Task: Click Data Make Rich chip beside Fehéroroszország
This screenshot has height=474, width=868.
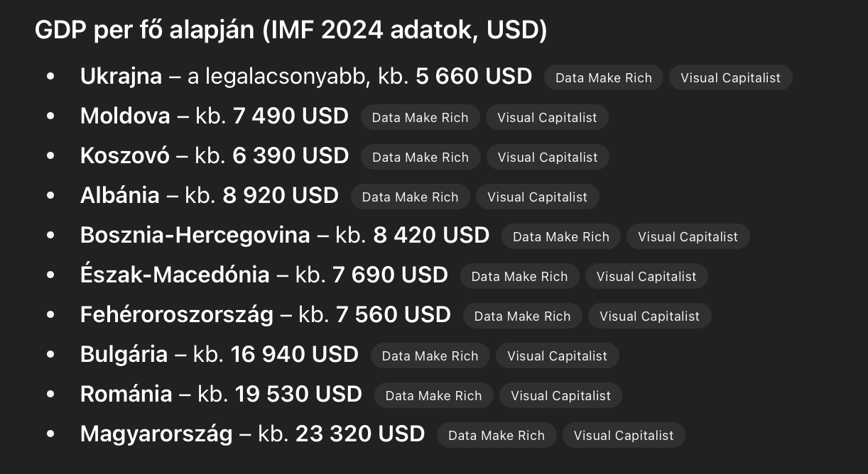Action: pyautogui.click(x=523, y=316)
